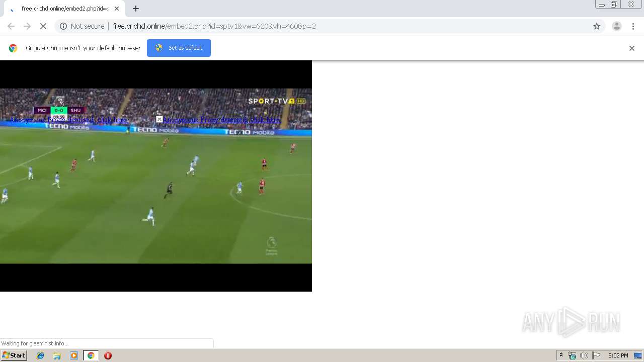Image resolution: width=644 pixels, height=362 pixels.
Task: Open the Windows Start menu
Action: (x=14, y=355)
